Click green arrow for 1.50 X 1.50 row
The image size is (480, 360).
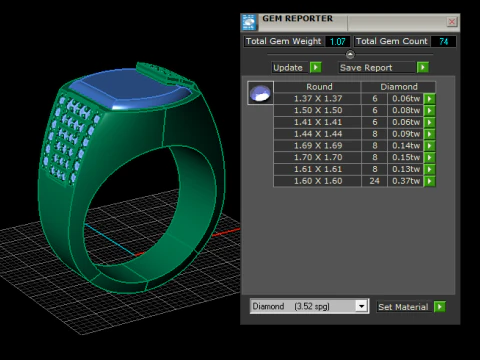(x=430, y=111)
